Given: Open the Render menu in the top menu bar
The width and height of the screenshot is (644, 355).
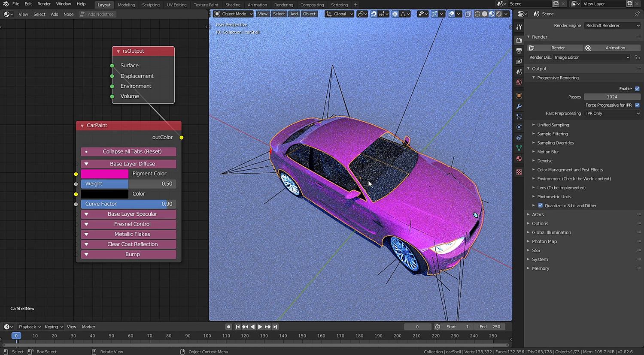Looking at the screenshot, I should pyautogui.click(x=44, y=5).
